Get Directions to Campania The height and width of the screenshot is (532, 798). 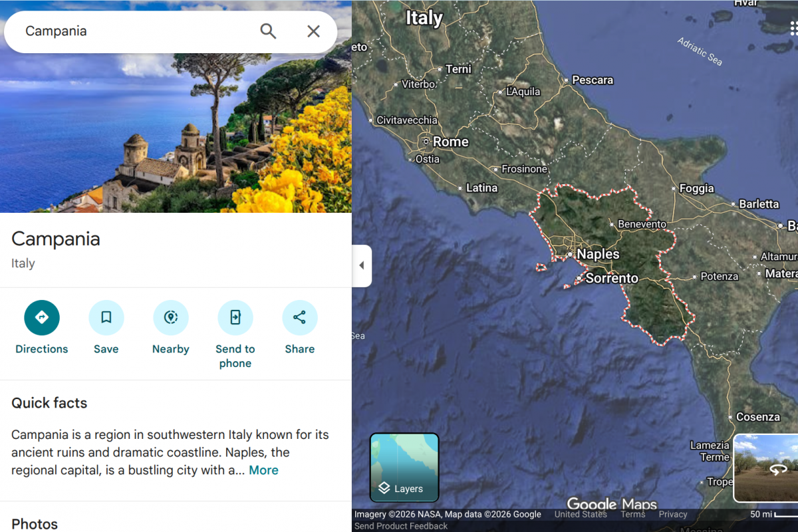(42, 318)
